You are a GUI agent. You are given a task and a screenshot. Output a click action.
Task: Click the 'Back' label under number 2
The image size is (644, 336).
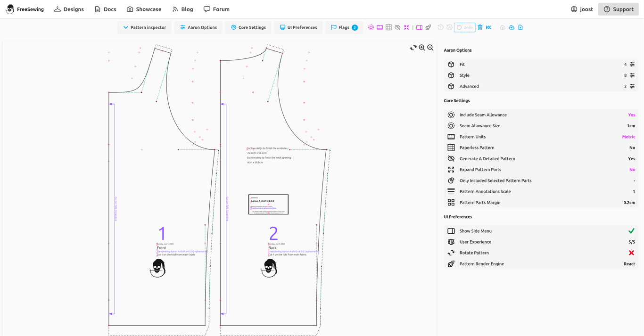coord(272,248)
